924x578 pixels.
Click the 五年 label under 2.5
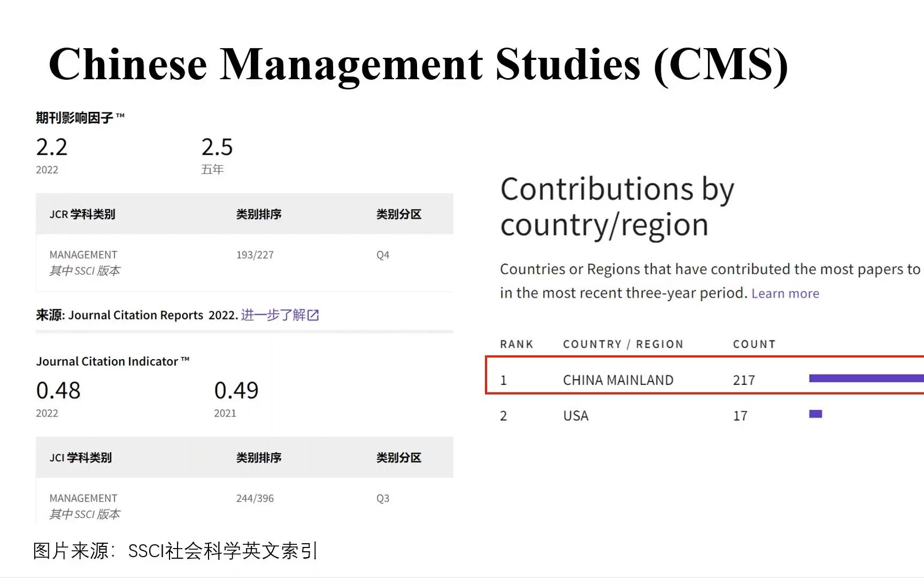tap(212, 170)
